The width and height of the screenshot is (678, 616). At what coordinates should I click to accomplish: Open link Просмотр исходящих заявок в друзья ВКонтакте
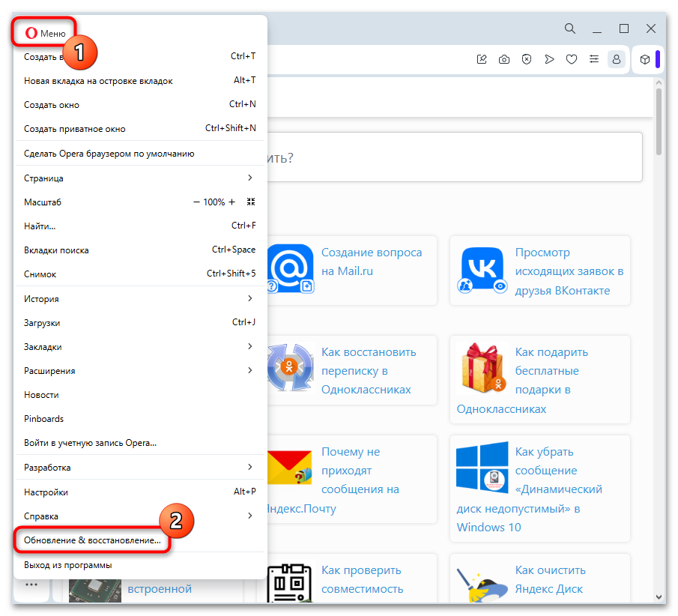(x=569, y=271)
